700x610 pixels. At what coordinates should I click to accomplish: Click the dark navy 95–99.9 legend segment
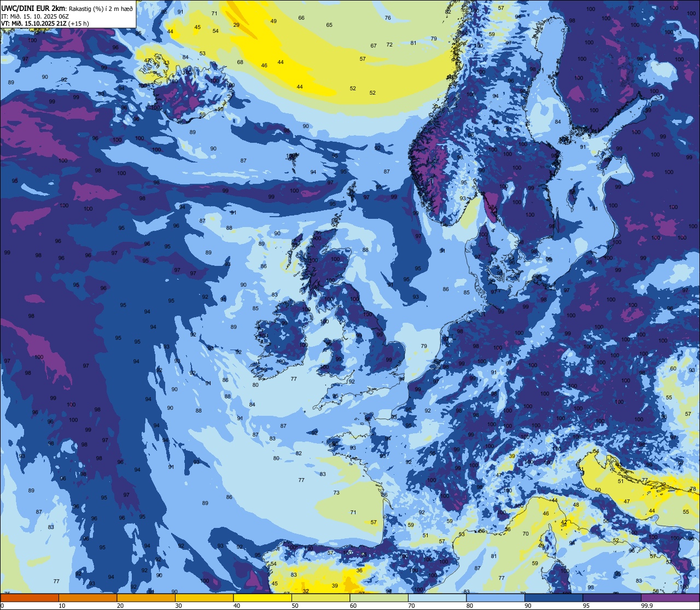pyautogui.click(x=612, y=597)
